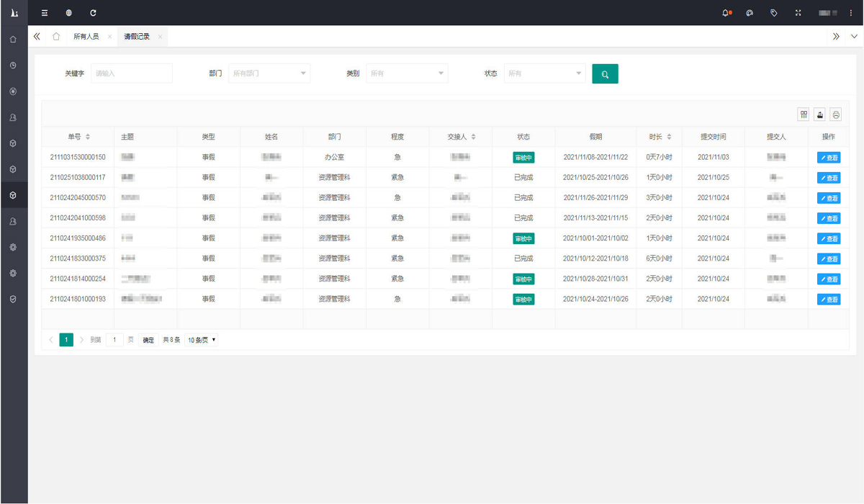864x504 pixels.
Task: Close the 请假记录 tab
Action: (x=160, y=37)
